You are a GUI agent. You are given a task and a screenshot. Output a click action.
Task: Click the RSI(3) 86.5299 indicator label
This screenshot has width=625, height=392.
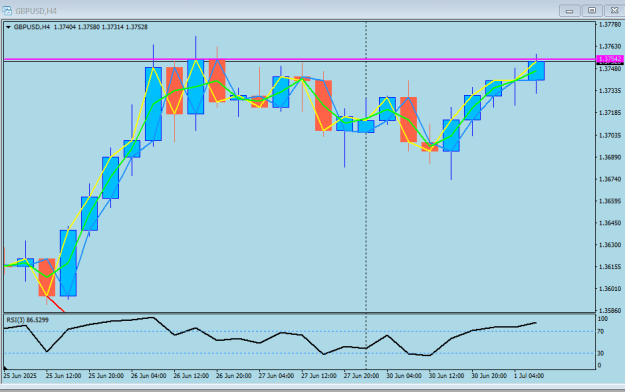(28, 320)
